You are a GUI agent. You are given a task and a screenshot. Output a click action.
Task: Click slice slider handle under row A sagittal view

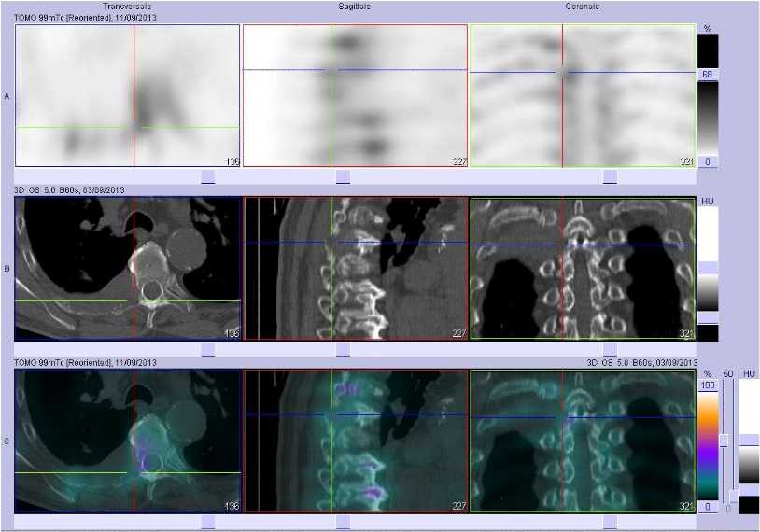click(343, 176)
